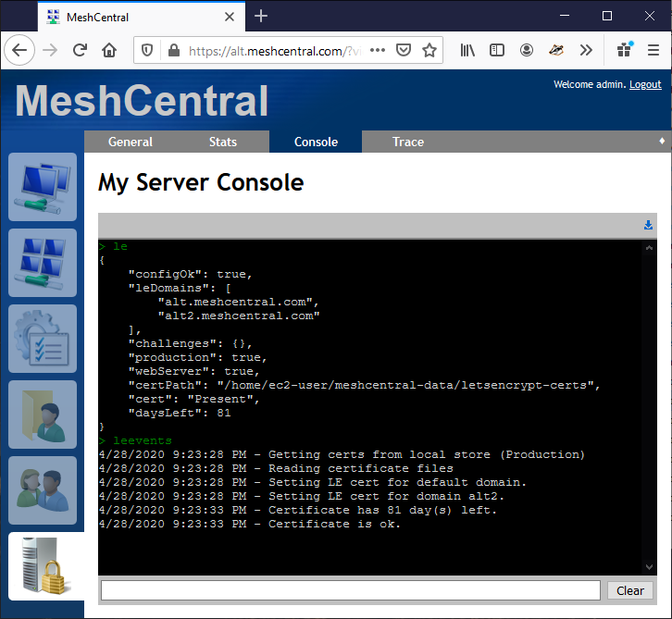This screenshot has width=672, height=619.
Task: Focus the console command input field
Action: point(351,590)
